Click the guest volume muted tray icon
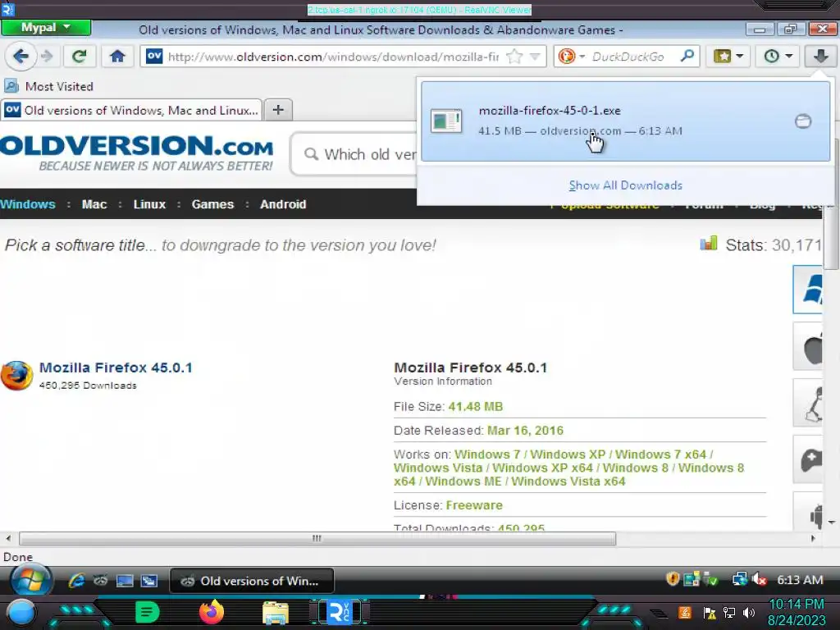The image size is (840, 630). [759, 580]
